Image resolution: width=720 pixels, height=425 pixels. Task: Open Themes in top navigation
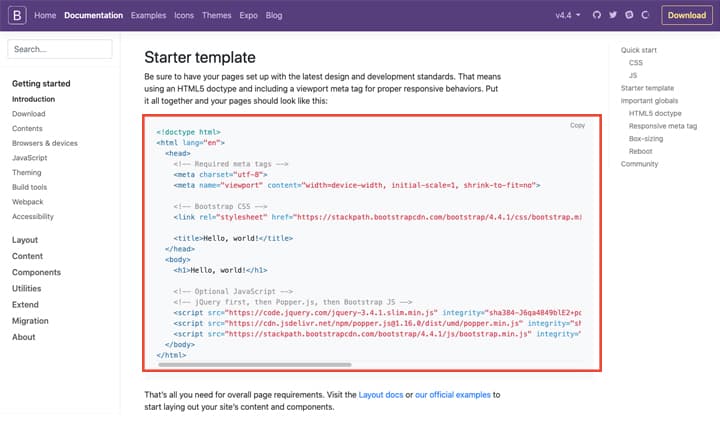[216, 15]
